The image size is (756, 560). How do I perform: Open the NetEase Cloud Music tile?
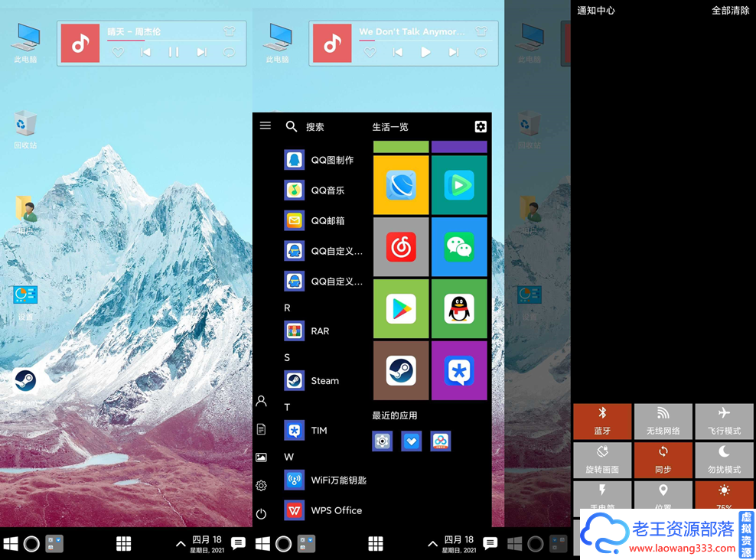(401, 247)
